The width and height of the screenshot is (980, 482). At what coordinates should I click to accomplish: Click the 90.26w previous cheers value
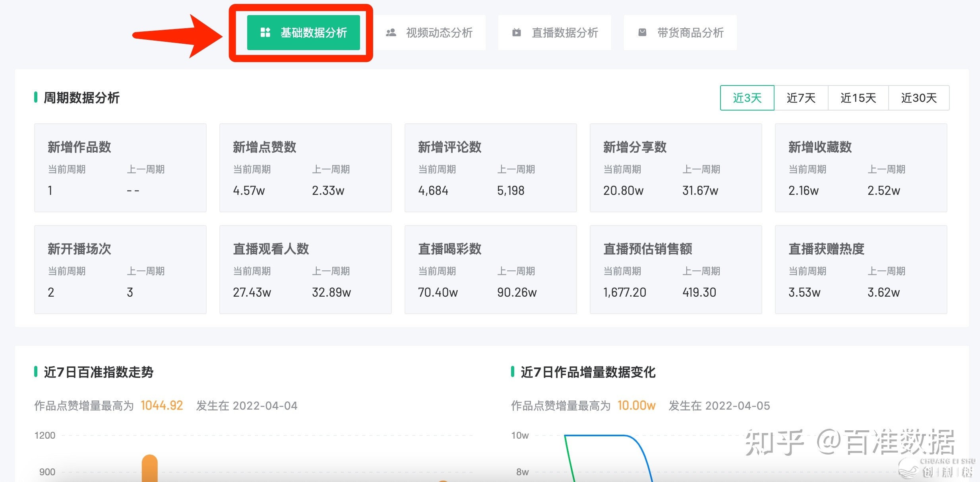click(x=517, y=293)
